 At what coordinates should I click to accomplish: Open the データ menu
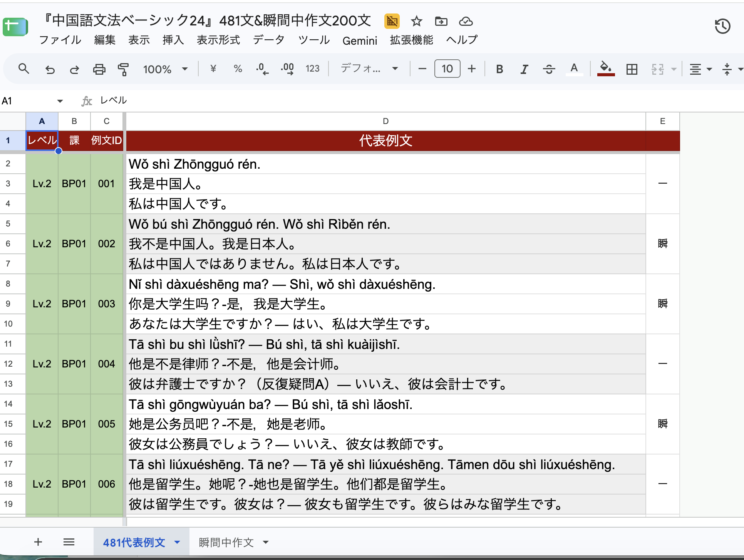[x=269, y=40]
